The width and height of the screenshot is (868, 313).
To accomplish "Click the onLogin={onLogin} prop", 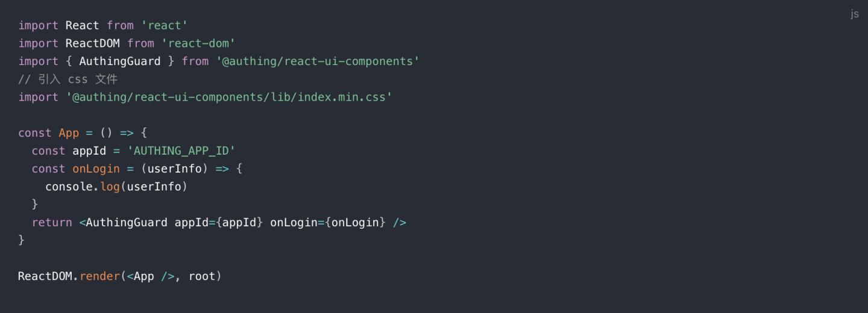I will [327, 223].
